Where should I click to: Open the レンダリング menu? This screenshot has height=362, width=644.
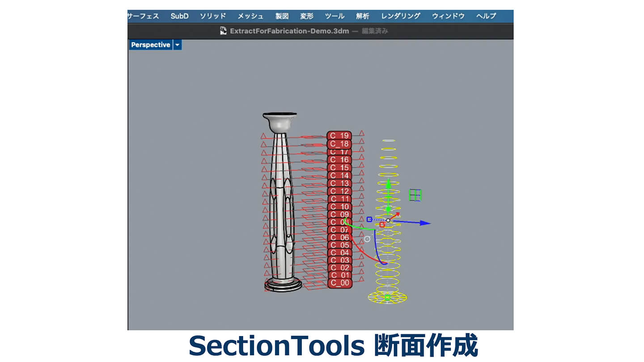point(401,16)
